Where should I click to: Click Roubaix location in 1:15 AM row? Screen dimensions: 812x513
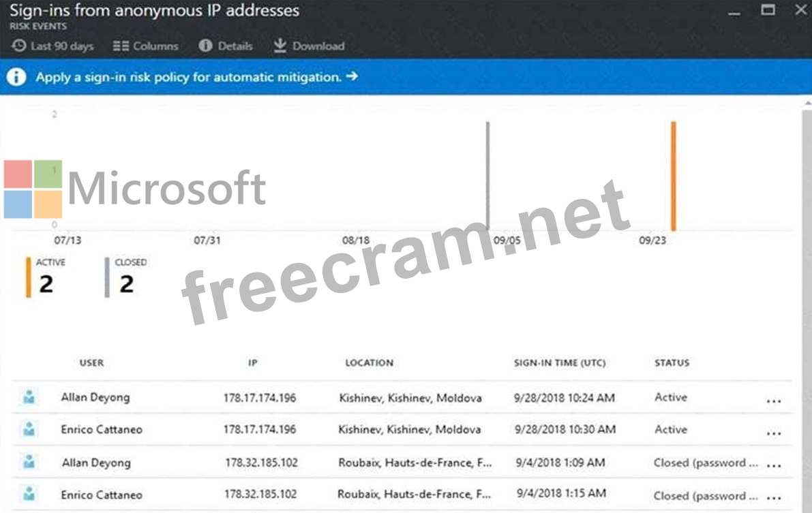[x=414, y=495]
